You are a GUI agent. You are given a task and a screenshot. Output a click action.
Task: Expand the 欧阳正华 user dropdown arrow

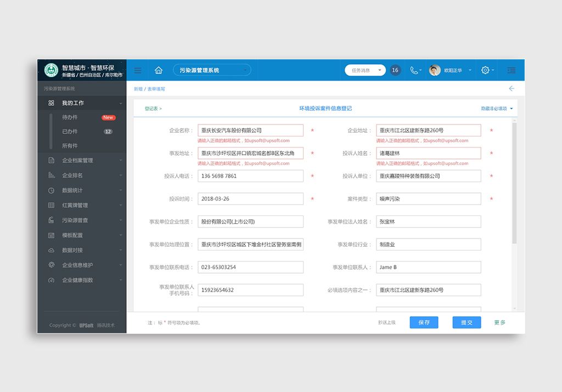pos(470,70)
